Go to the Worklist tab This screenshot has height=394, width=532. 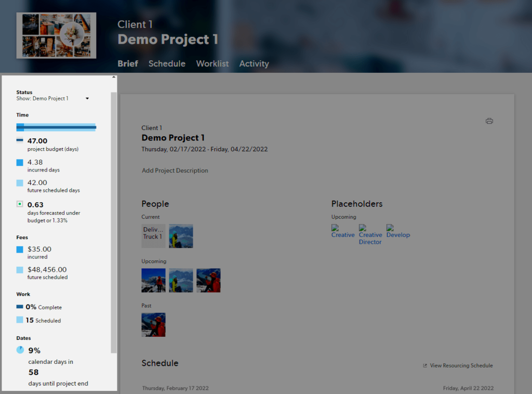point(212,63)
